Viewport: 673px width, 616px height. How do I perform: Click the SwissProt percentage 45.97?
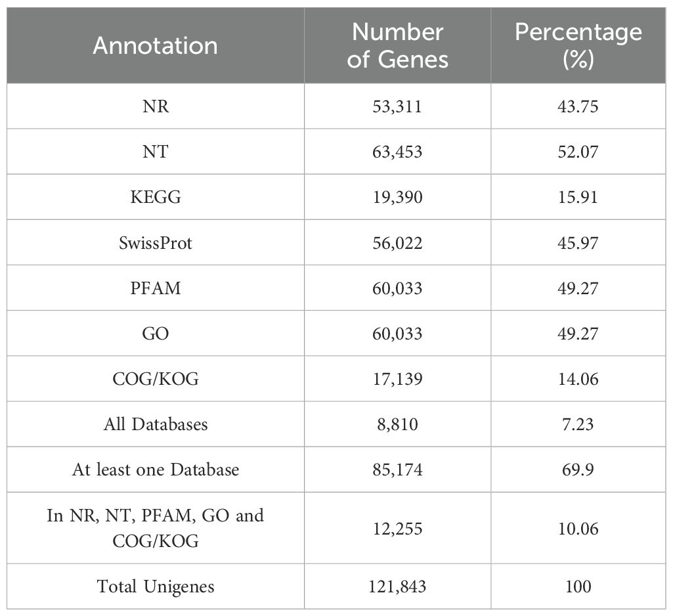pos(578,243)
